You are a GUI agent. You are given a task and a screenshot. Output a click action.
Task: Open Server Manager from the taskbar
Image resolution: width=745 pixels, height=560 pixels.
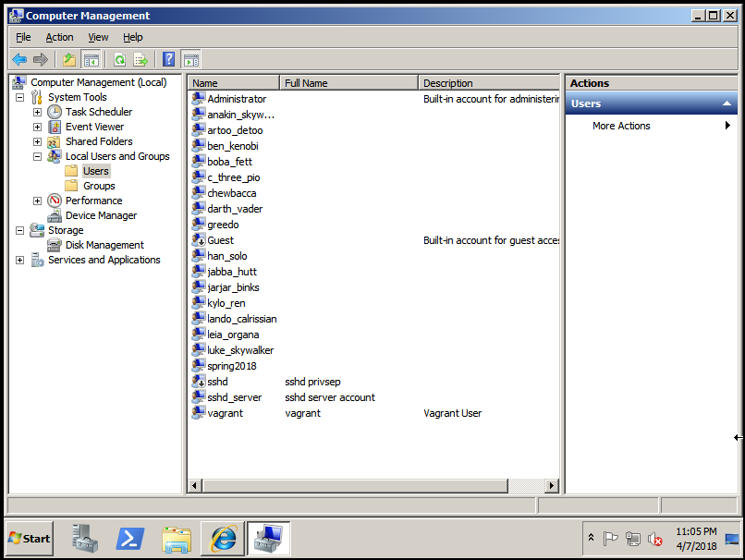(x=85, y=538)
